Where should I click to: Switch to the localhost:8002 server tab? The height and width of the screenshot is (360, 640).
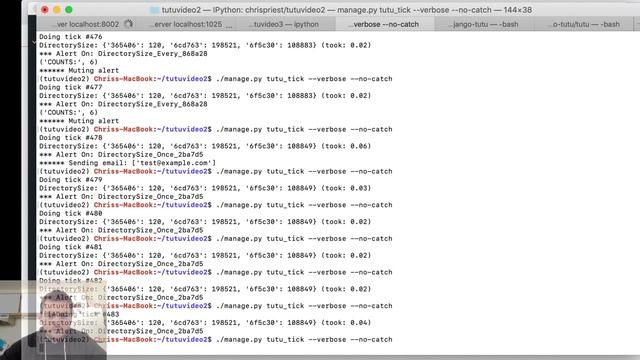tap(87, 24)
